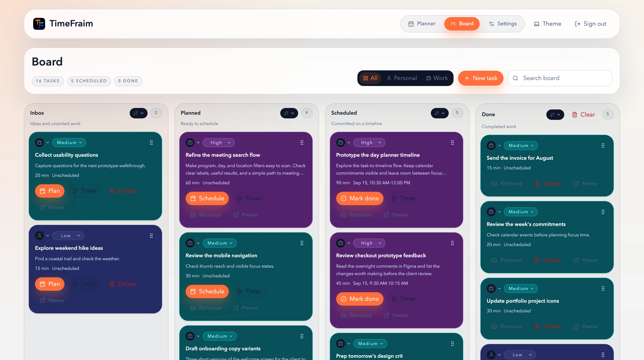The width and height of the screenshot is (644, 360).
Task: Delete the Explore weekend hike ideas task
Action: [123, 284]
